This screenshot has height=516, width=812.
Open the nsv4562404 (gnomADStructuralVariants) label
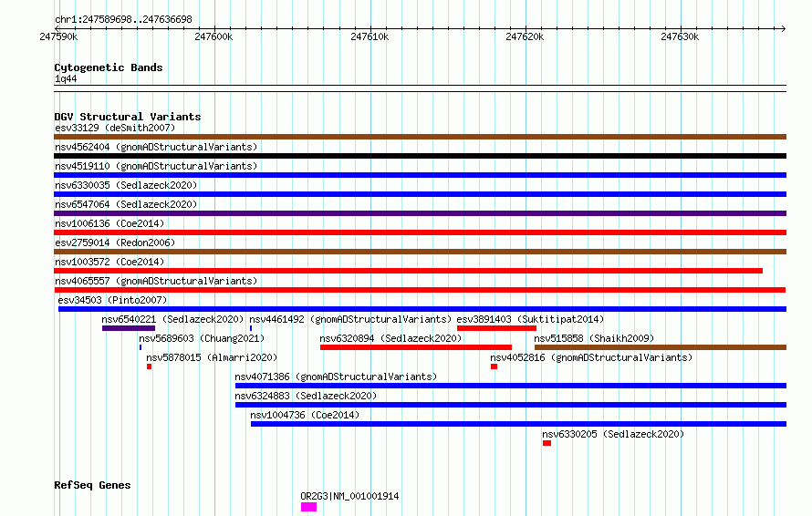(156, 147)
